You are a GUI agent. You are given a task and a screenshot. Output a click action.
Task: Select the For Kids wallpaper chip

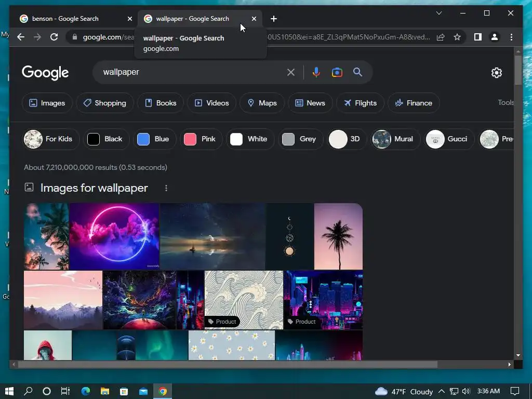(x=51, y=139)
